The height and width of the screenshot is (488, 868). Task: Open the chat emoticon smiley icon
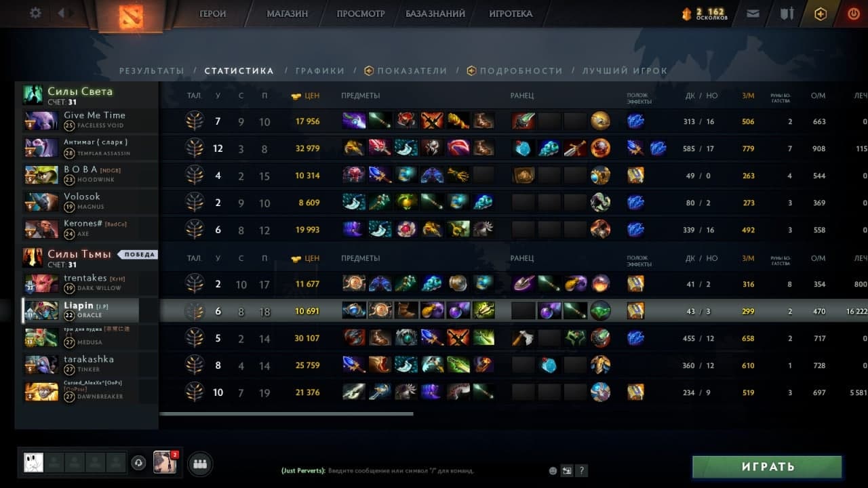(553, 470)
